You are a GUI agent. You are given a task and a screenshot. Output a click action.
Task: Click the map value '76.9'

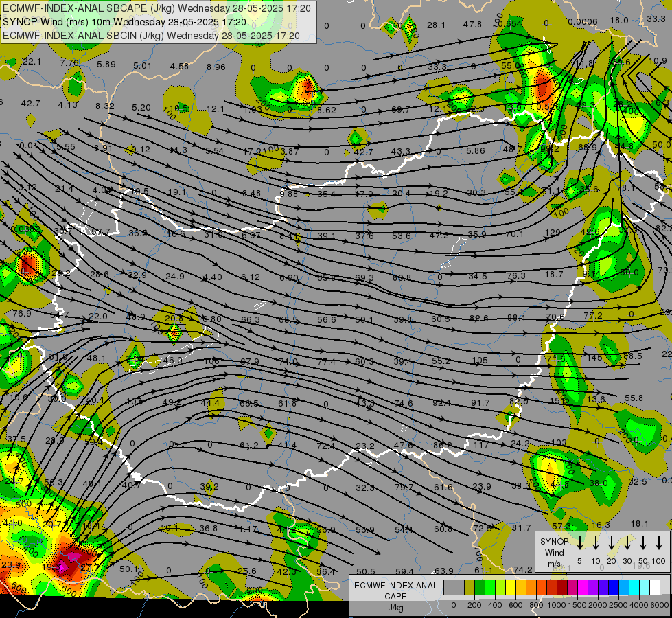[x=22, y=314]
